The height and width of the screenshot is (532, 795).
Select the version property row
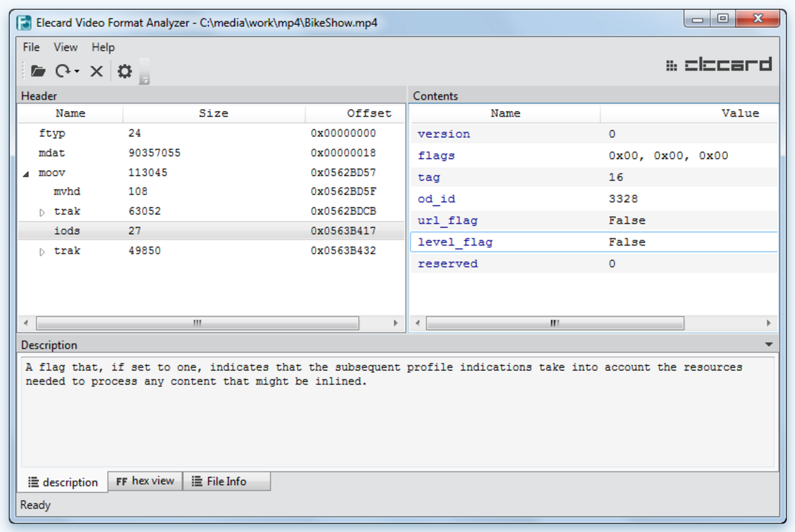594,134
